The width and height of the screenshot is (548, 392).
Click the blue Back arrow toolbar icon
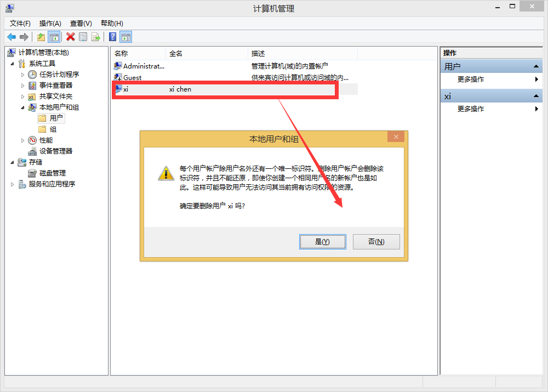click(12, 37)
